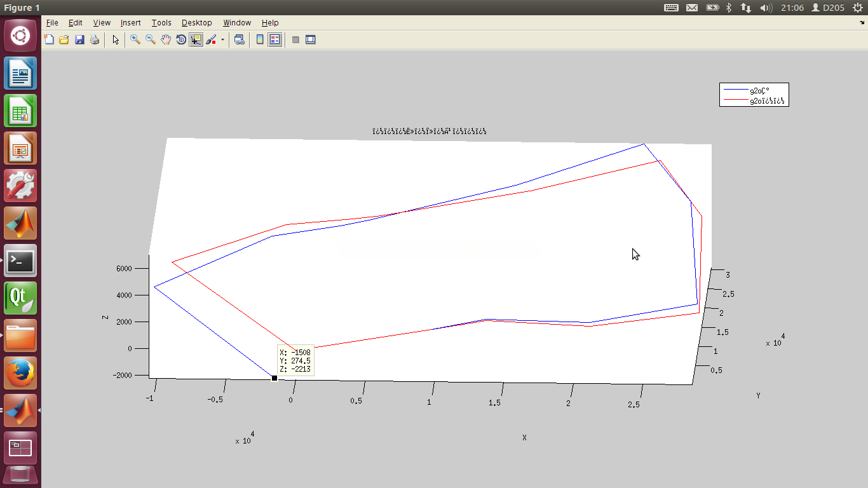Insert a colorbar using the toolbar icon
The width and height of the screenshot is (868, 488).
point(260,39)
